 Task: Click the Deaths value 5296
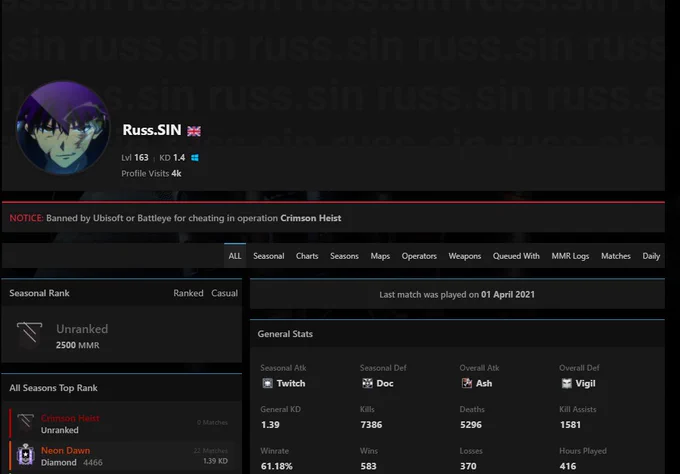[471, 425]
